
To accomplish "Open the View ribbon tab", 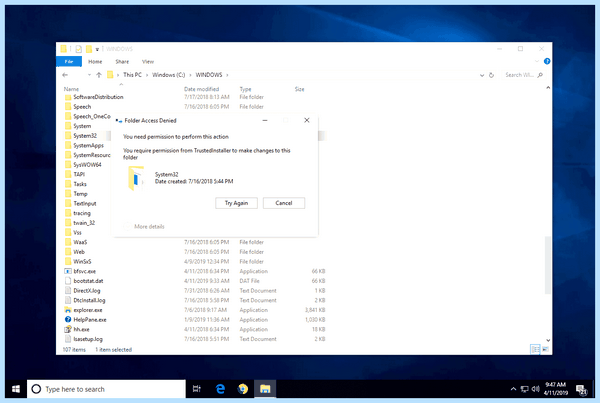I will tap(148, 61).
